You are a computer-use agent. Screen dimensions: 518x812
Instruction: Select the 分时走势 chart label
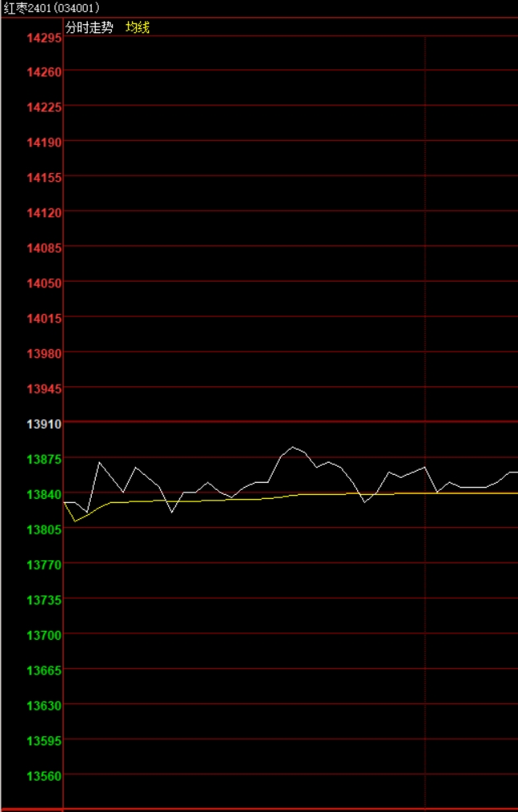pos(89,27)
